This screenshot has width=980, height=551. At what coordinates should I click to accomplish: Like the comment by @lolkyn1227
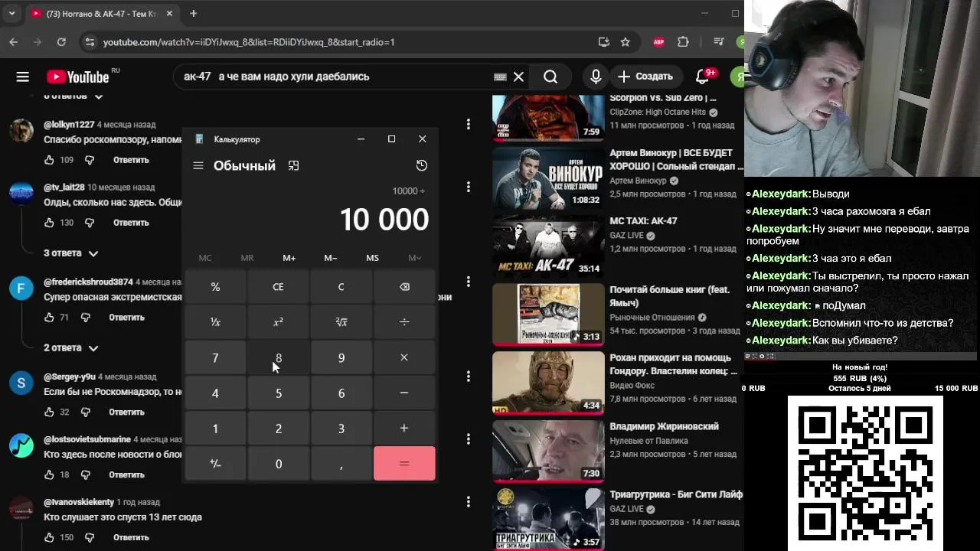click(x=49, y=160)
